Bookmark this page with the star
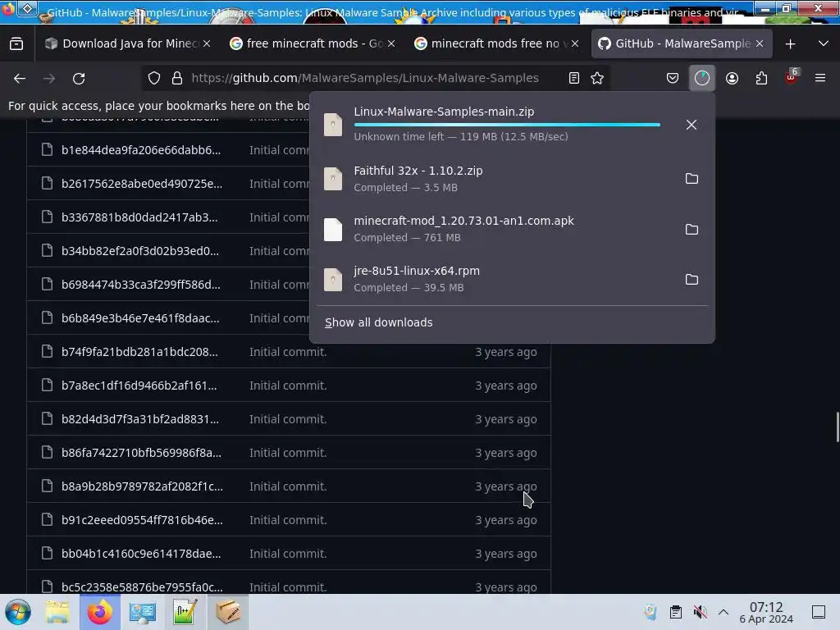Screen dimensions: 840x630 pos(597,78)
